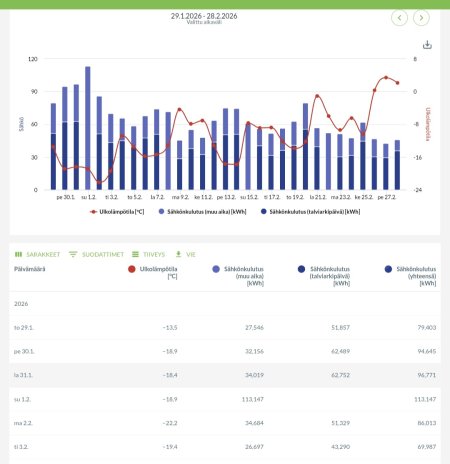Click the light blue muu aika column color dot

216,269
